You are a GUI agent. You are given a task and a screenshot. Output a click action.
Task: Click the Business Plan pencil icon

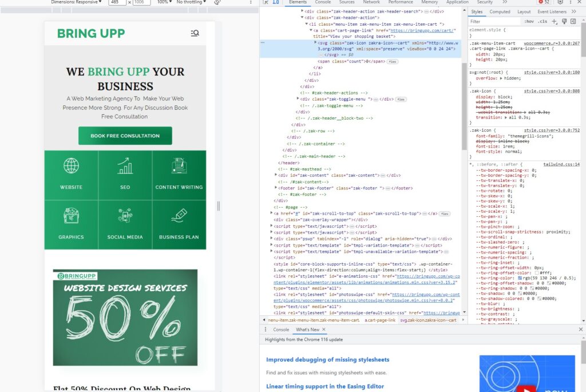179,215
